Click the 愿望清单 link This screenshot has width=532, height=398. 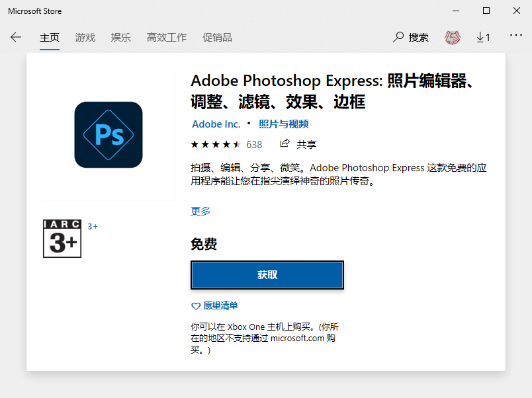coord(220,306)
